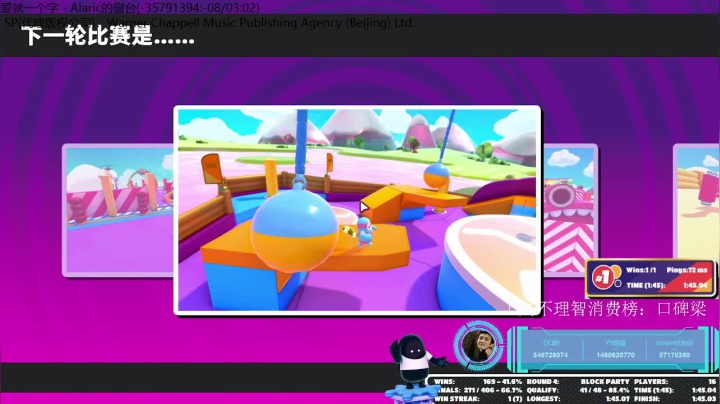Select the right pink chevron level preview card
Image resolution: width=720 pixels, height=404 pixels.
tap(570, 210)
